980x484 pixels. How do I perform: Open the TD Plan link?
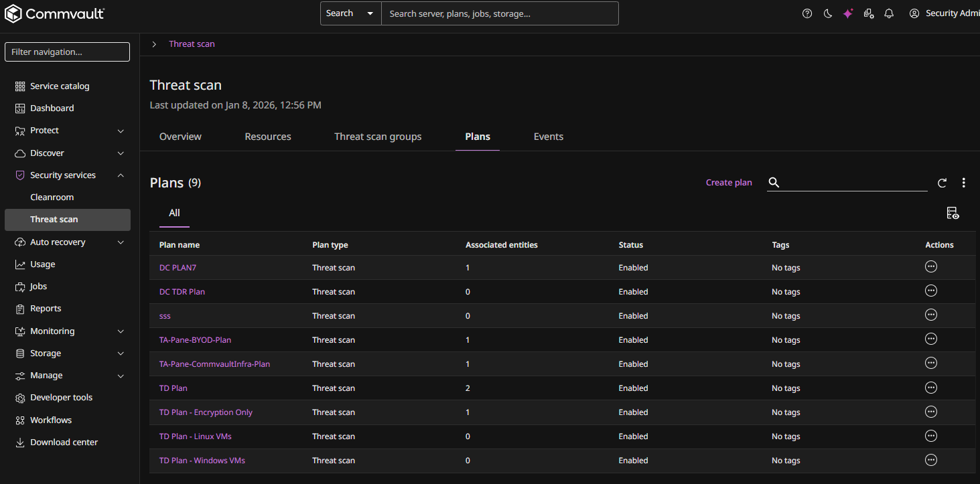point(173,388)
